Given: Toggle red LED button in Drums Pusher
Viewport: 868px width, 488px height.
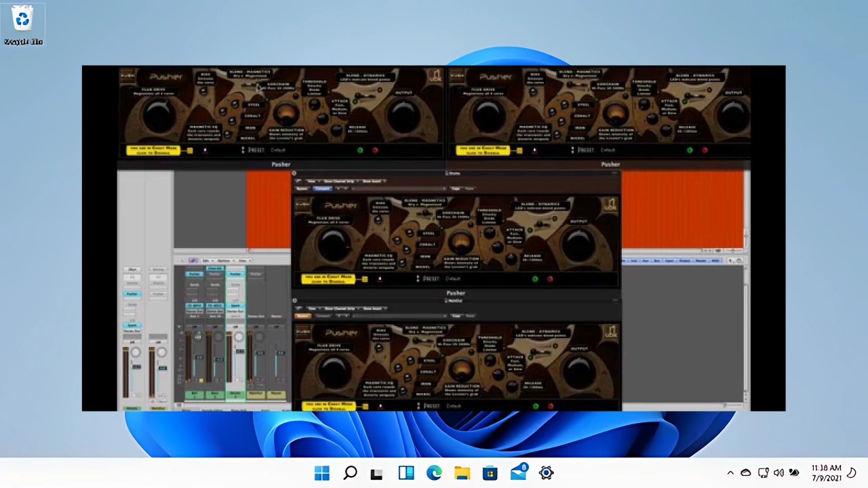Looking at the screenshot, I should pyautogui.click(x=549, y=279).
